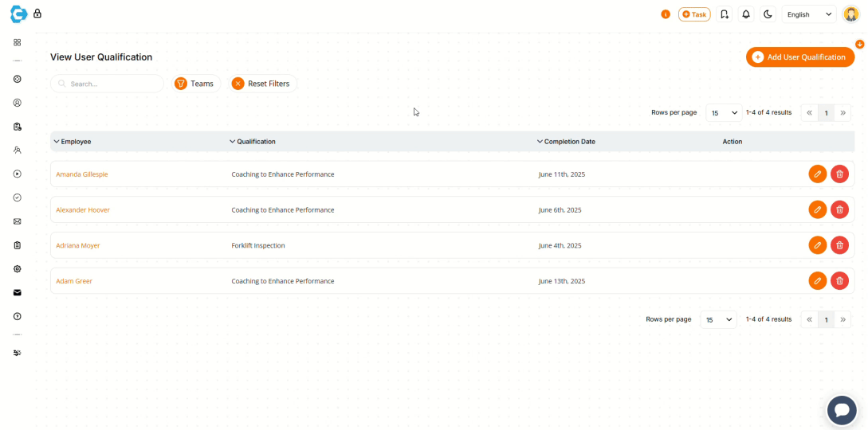Open the English language dropdown
Image resolution: width=868 pixels, height=430 pixels.
pyautogui.click(x=808, y=14)
